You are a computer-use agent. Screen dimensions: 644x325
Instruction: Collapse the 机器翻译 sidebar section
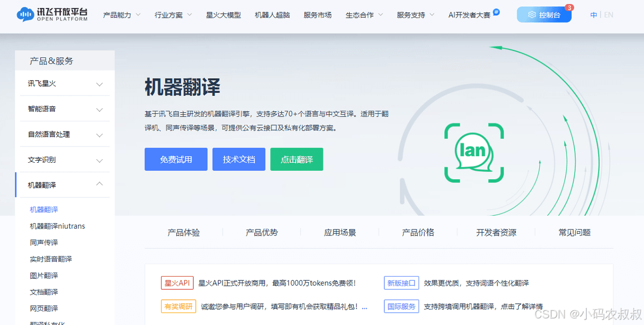click(x=65, y=185)
